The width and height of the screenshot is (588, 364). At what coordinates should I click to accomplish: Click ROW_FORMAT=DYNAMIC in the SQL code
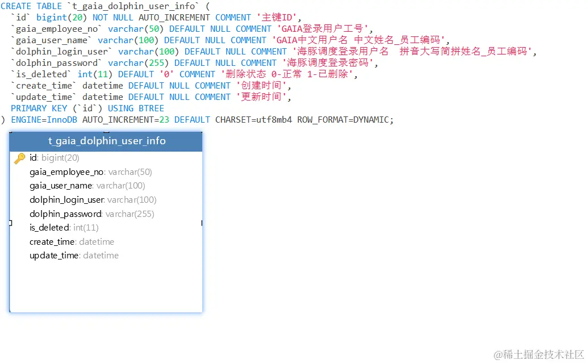coord(343,120)
